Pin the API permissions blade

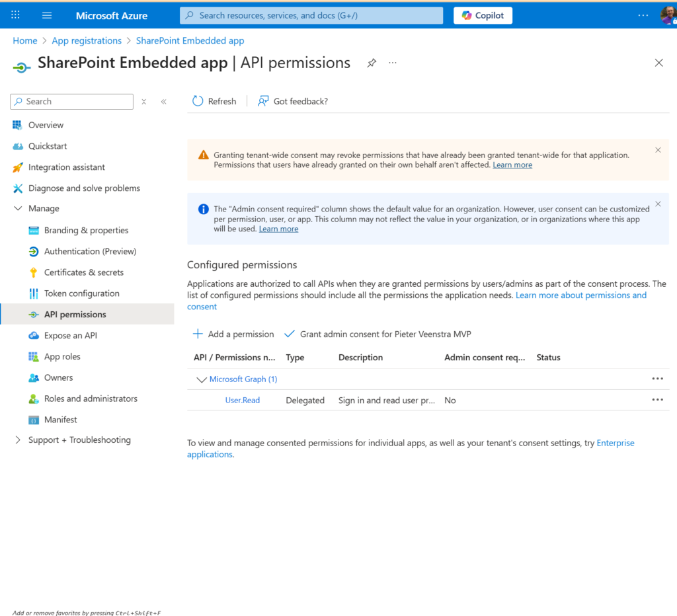372,63
